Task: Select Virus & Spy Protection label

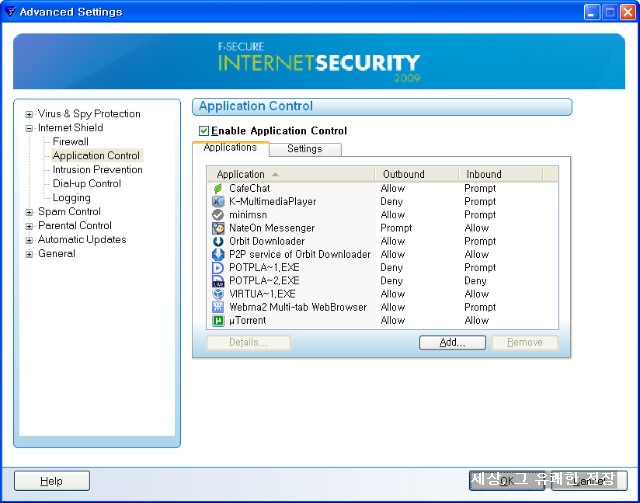Action: 89,114
